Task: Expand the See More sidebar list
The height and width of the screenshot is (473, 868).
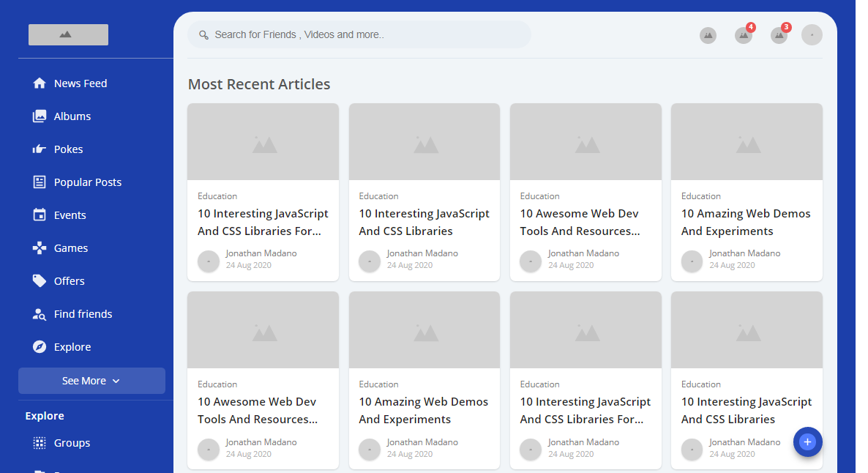Action: [91, 381]
